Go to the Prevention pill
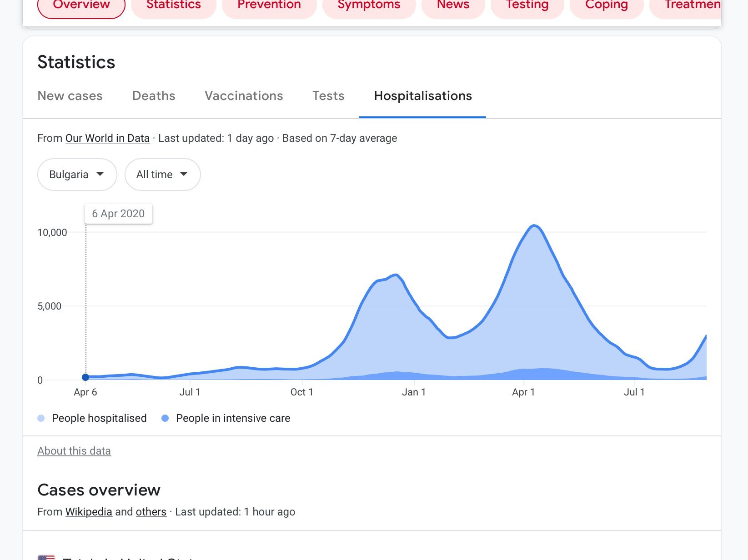This screenshot has width=748, height=560. tap(269, 6)
